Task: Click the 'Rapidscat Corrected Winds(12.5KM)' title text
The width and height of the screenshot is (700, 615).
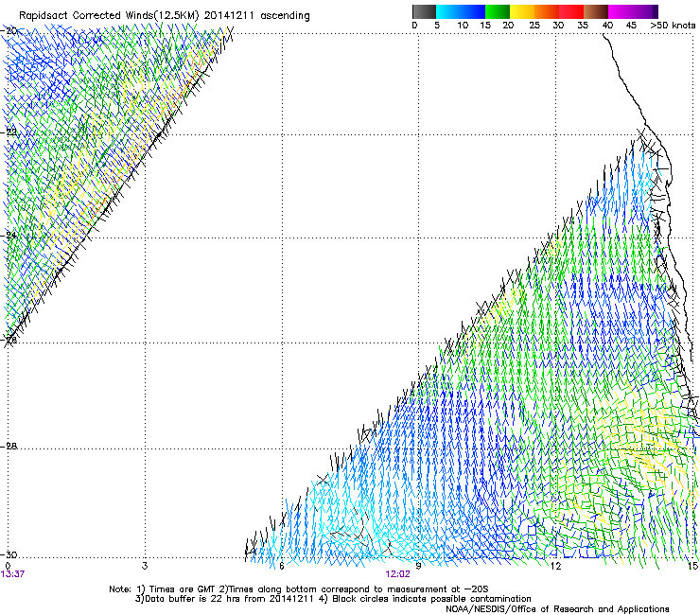Action: pyautogui.click(x=109, y=16)
